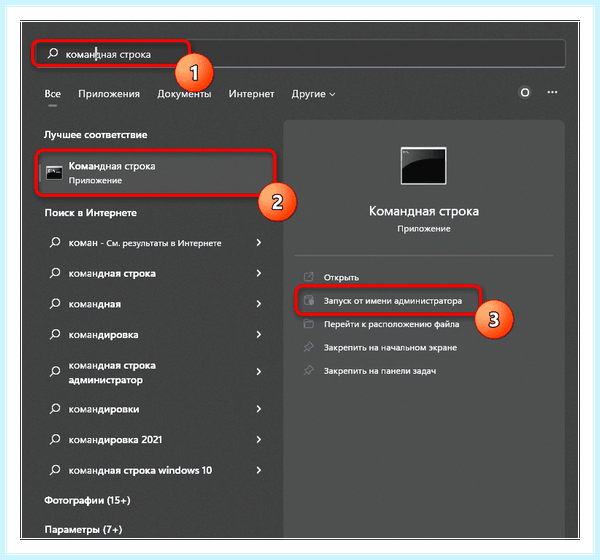Expand arrow for 'командировка' suggestion

259,334
